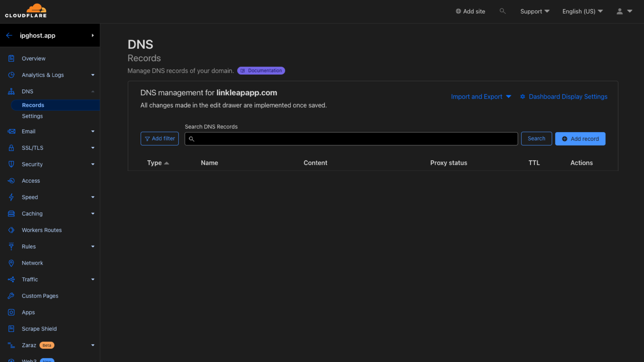Open the Import and Export dropdown
This screenshot has height=362, width=644.
(x=481, y=97)
